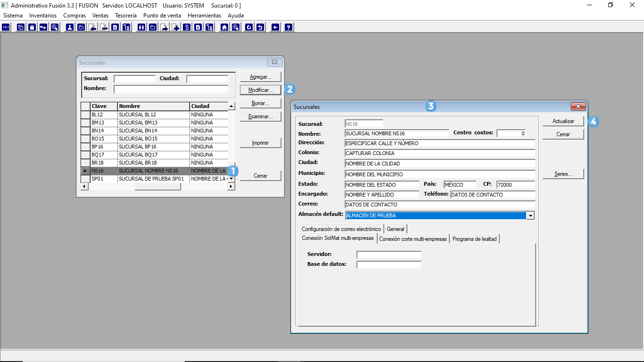Click the clockwise refresh arrow toolbar icon
Screen dimensions: 644x362
(249, 27)
